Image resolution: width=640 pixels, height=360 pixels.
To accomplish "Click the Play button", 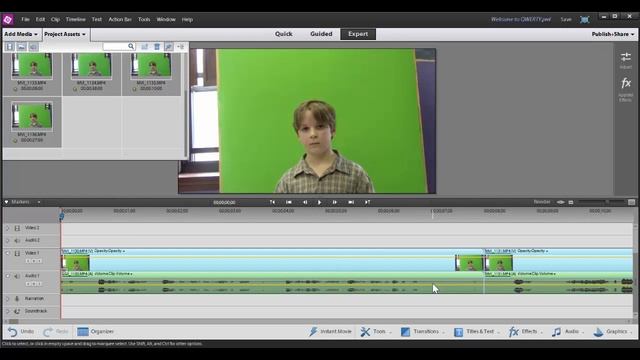I will [319, 202].
